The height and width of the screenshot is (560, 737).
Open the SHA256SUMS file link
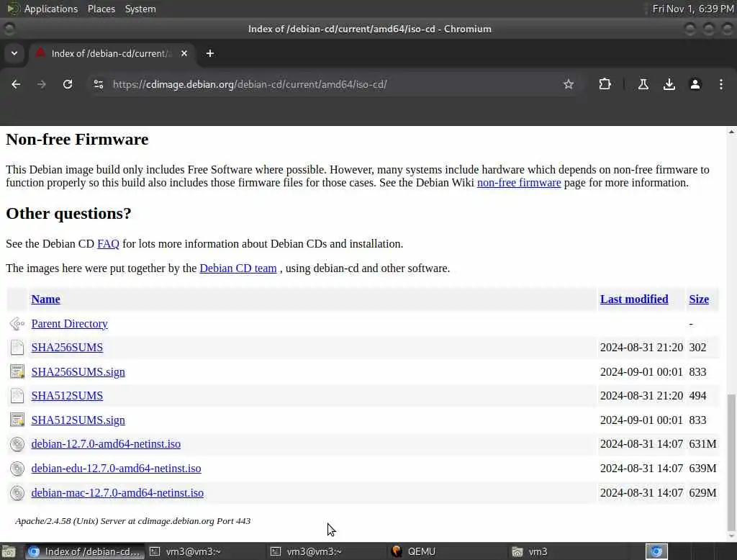(67, 348)
